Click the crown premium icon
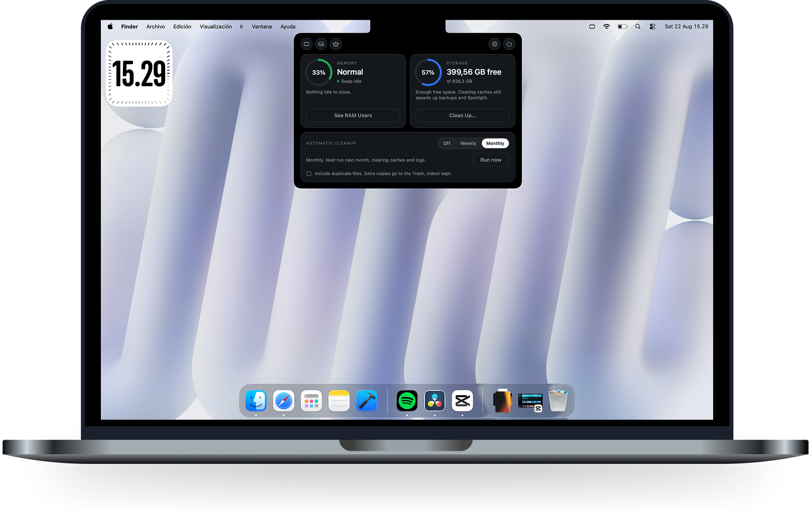The width and height of the screenshot is (812, 517). [x=336, y=44]
